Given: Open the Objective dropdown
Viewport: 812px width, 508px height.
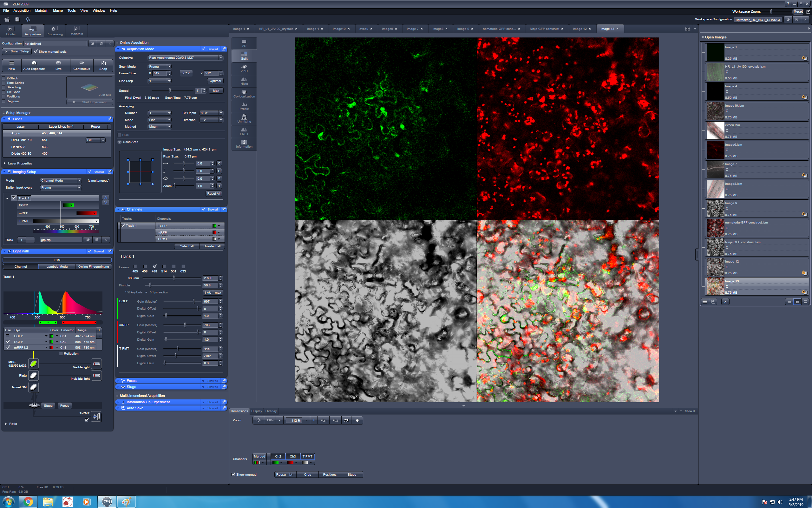Looking at the screenshot, I should click(x=185, y=57).
